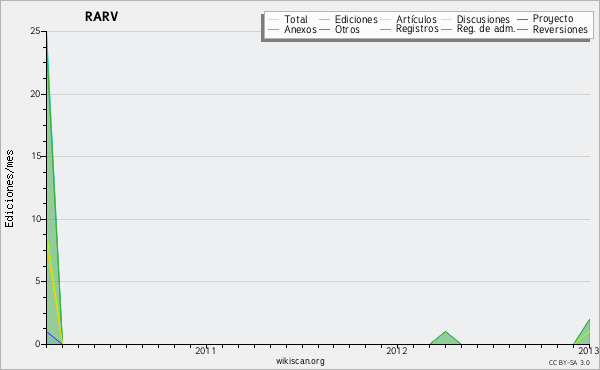Click the '20' y-axis value

click(36, 94)
